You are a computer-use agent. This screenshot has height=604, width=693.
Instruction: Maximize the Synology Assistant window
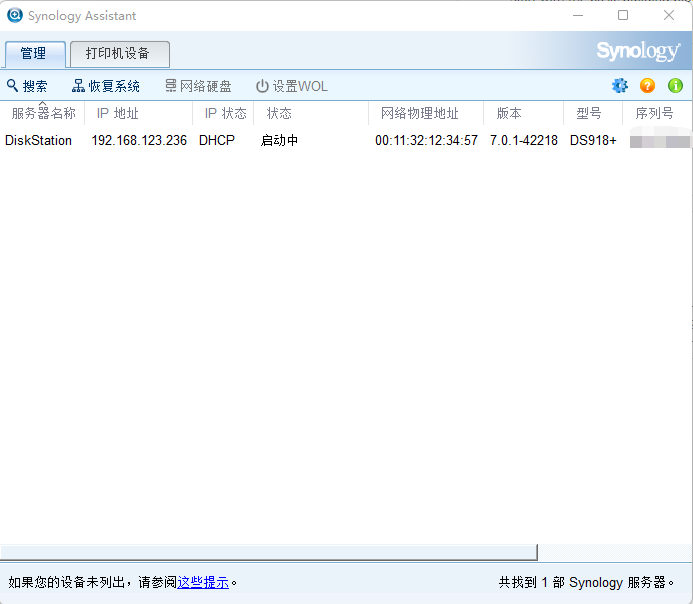coord(623,15)
